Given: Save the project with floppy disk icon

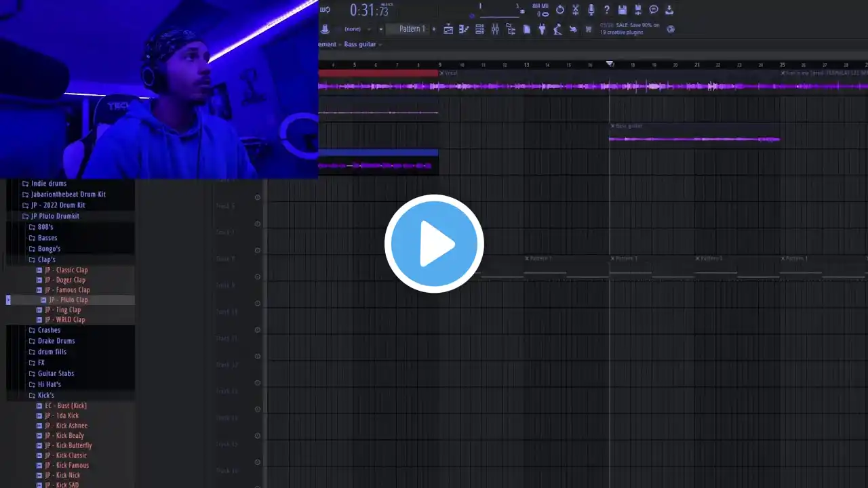Looking at the screenshot, I should (x=623, y=9).
